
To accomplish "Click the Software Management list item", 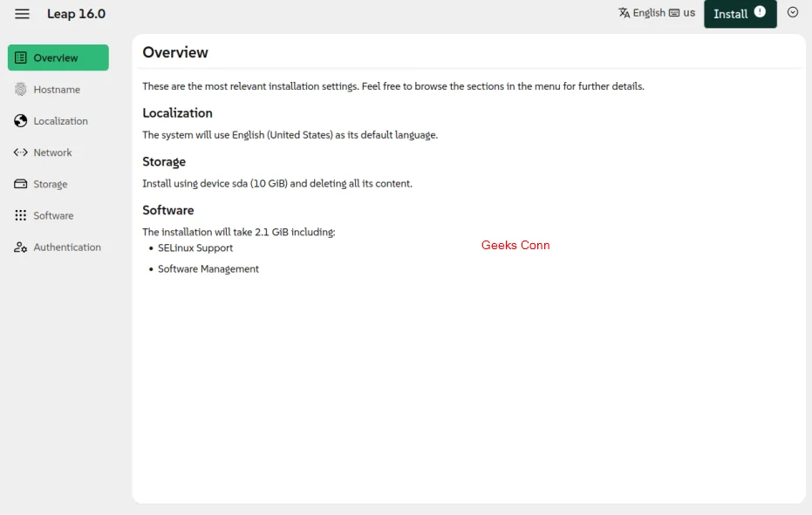I will pos(208,269).
